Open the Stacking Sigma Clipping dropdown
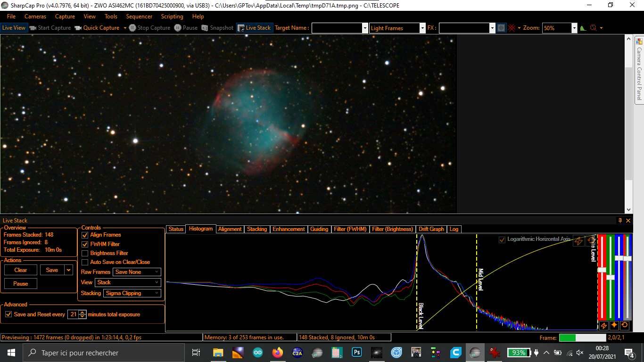Image resolution: width=644 pixels, height=362 pixels. tap(132, 293)
